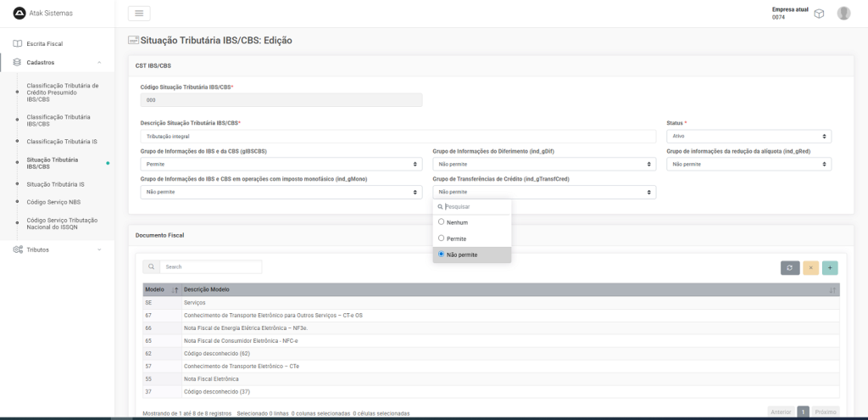Add a new Documento Fiscal with plus button

click(x=830, y=267)
